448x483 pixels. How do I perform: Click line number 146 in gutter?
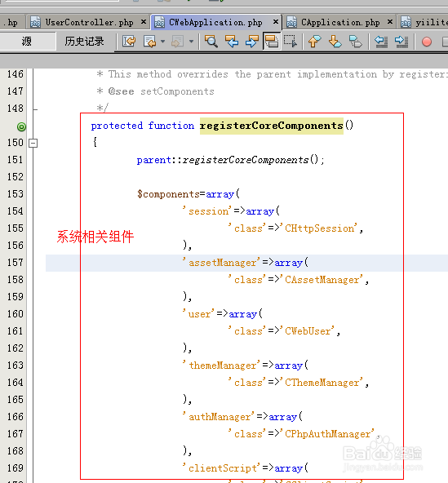click(16, 74)
